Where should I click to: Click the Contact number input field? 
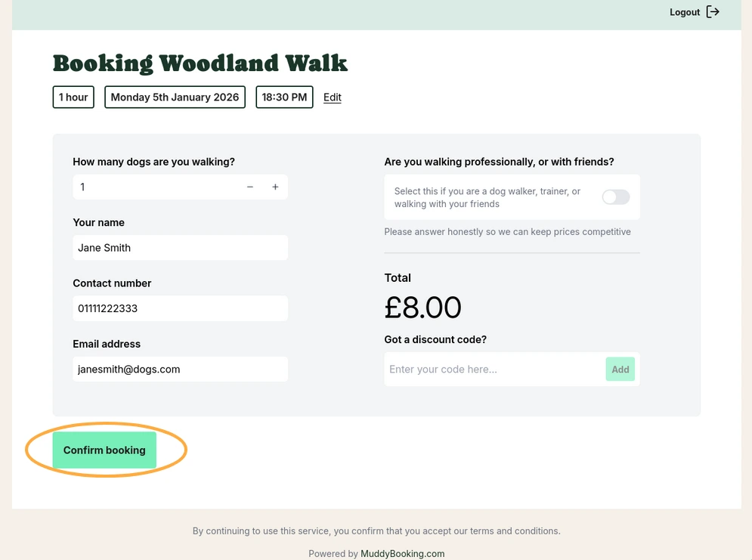coord(180,308)
